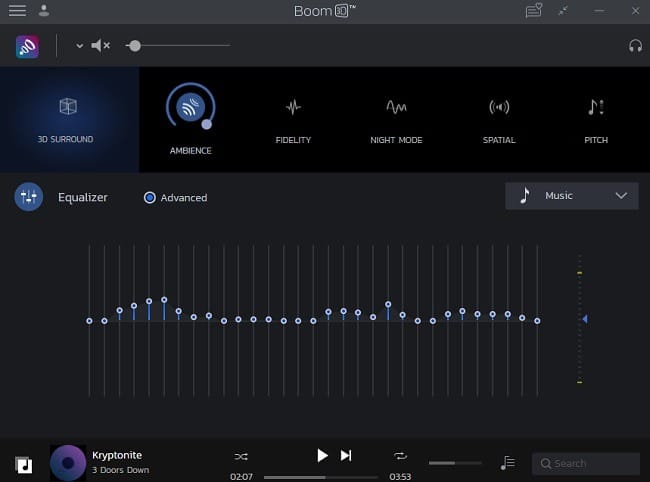Toggle the Ambience effect
This screenshot has height=482, width=650.
190,107
